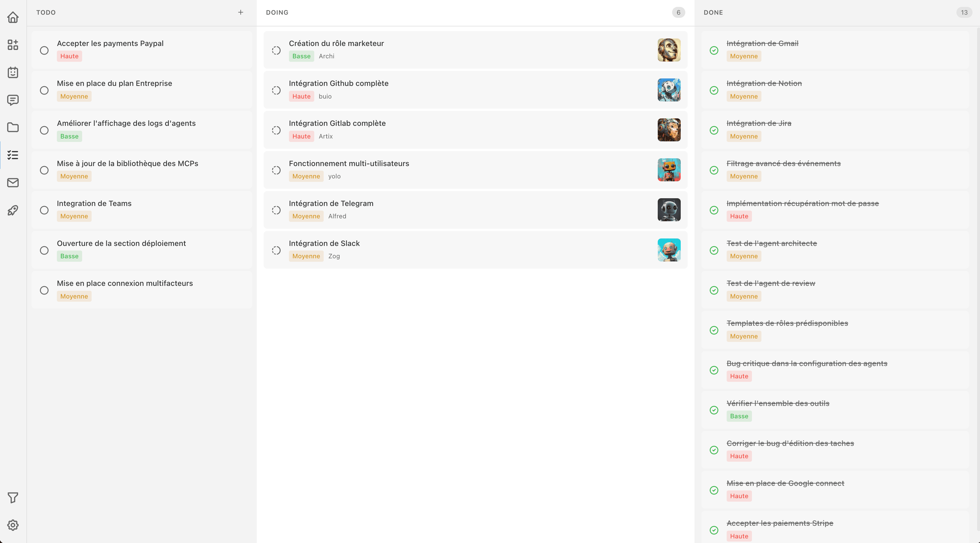
Task: Mark Integration de Teams as complete
Action: click(44, 210)
